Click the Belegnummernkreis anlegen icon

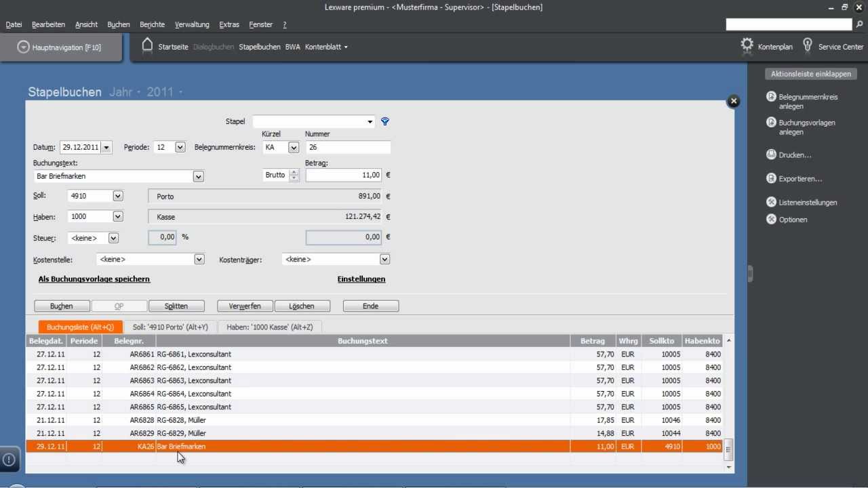771,97
